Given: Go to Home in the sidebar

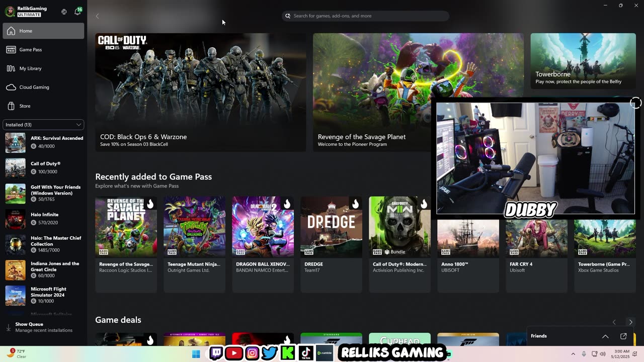Looking at the screenshot, I should [x=43, y=31].
